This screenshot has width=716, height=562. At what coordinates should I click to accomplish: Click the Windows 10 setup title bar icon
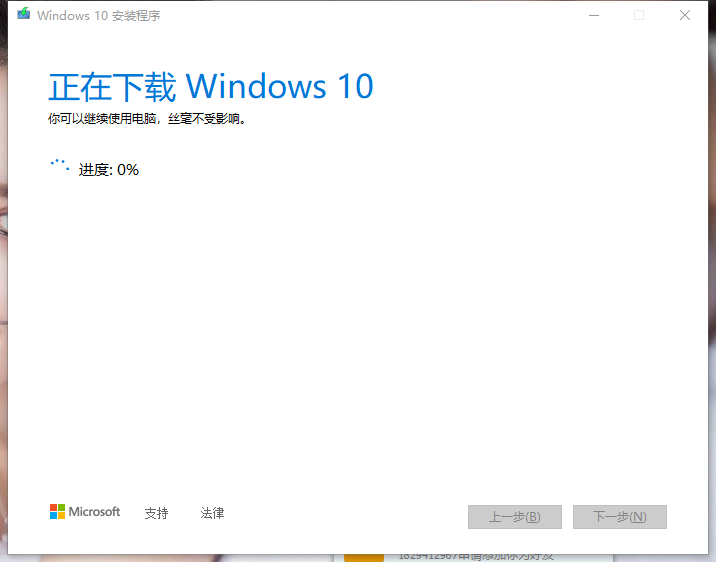point(24,14)
